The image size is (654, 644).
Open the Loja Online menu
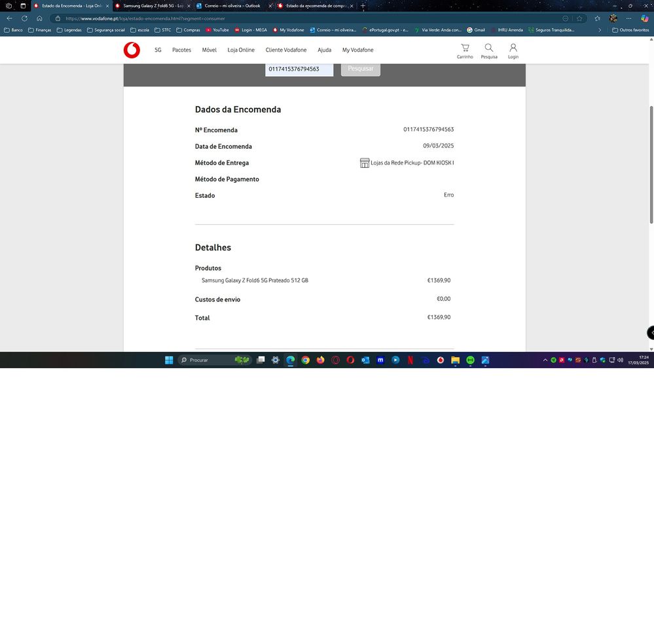(x=241, y=50)
